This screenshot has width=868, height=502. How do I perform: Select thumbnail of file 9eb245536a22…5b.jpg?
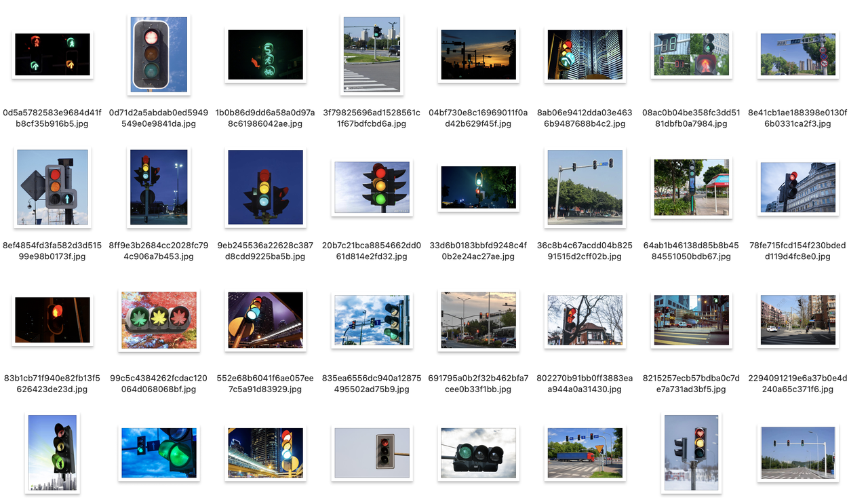point(265,187)
